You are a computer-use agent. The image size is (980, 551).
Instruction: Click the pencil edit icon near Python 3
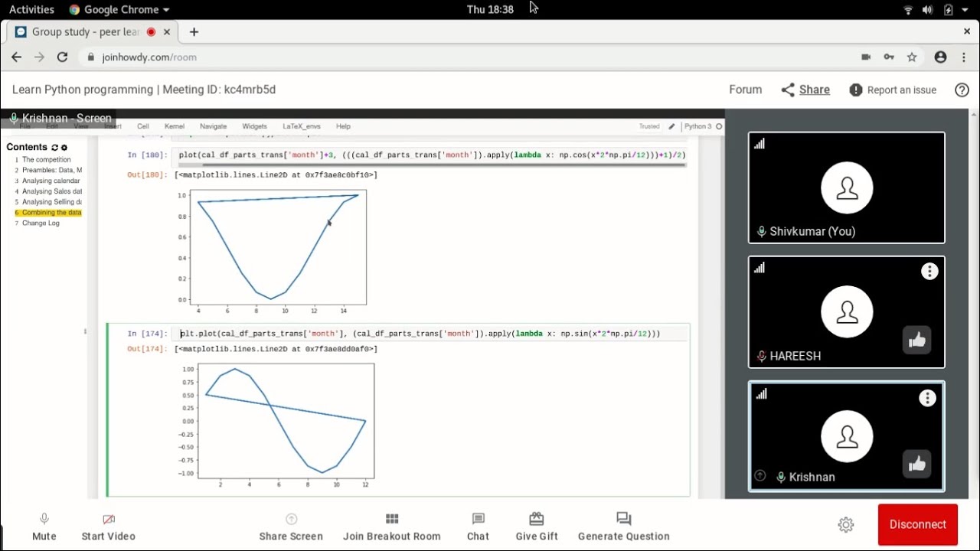tap(671, 126)
